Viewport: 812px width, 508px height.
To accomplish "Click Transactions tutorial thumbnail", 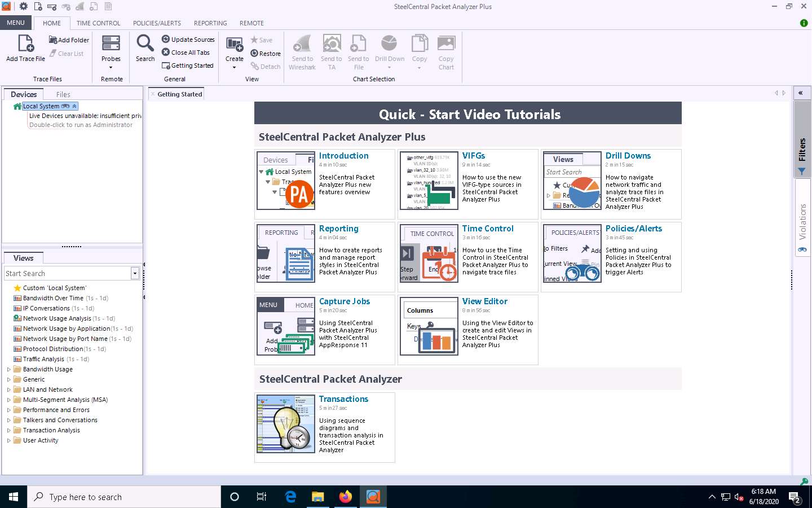I will point(286,424).
